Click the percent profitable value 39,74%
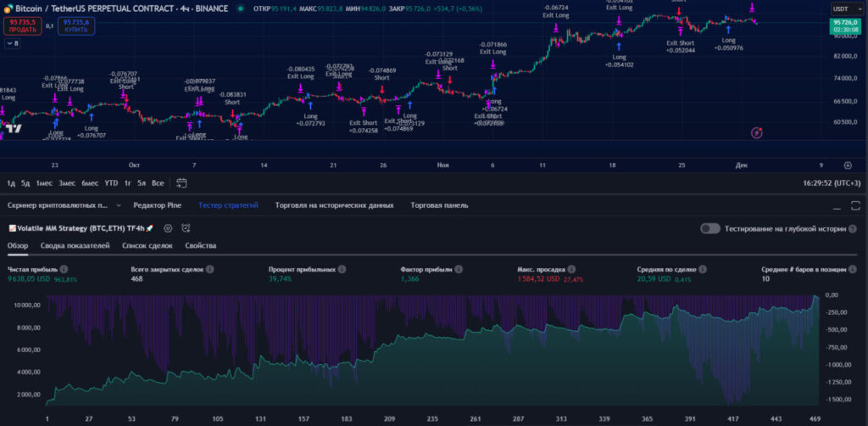The height and width of the screenshot is (426, 868). 280,279
